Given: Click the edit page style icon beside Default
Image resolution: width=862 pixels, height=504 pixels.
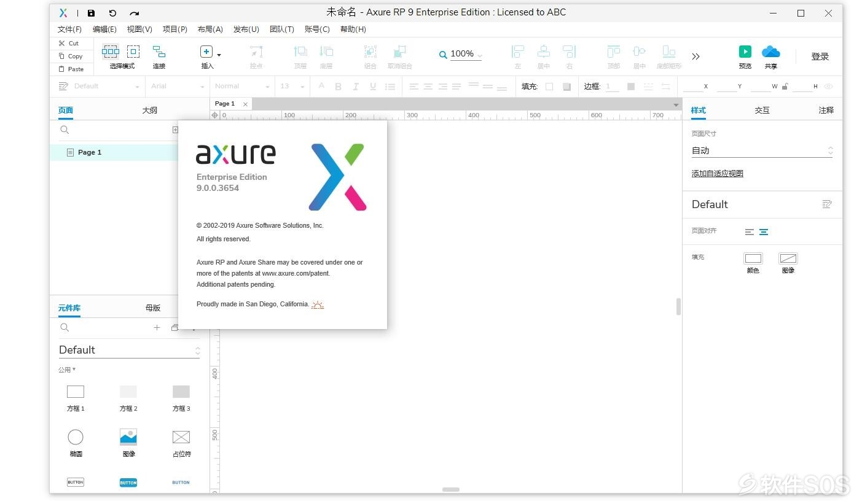Looking at the screenshot, I should click(827, 204).
